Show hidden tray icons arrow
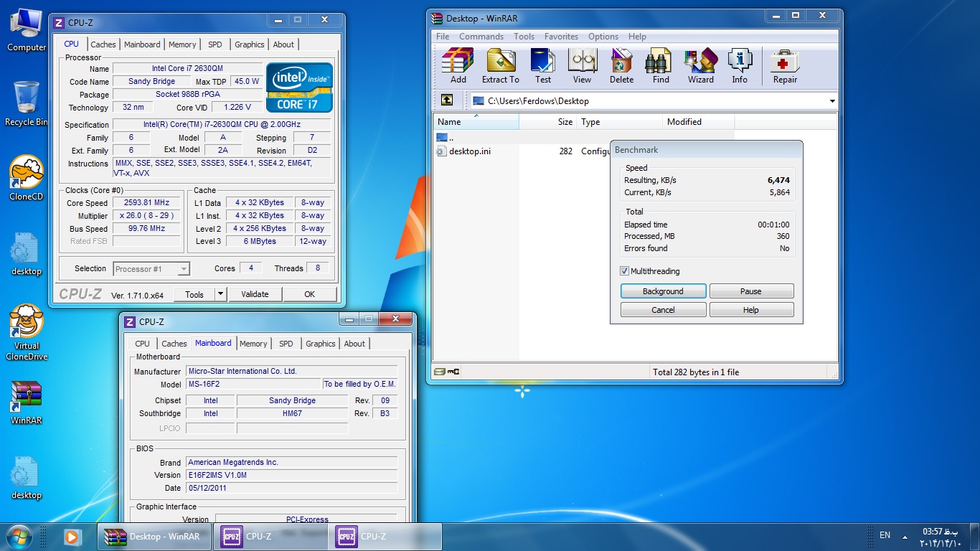Viewport: 980px width, 551px height. pyautogui.click(x=905, y=537)
